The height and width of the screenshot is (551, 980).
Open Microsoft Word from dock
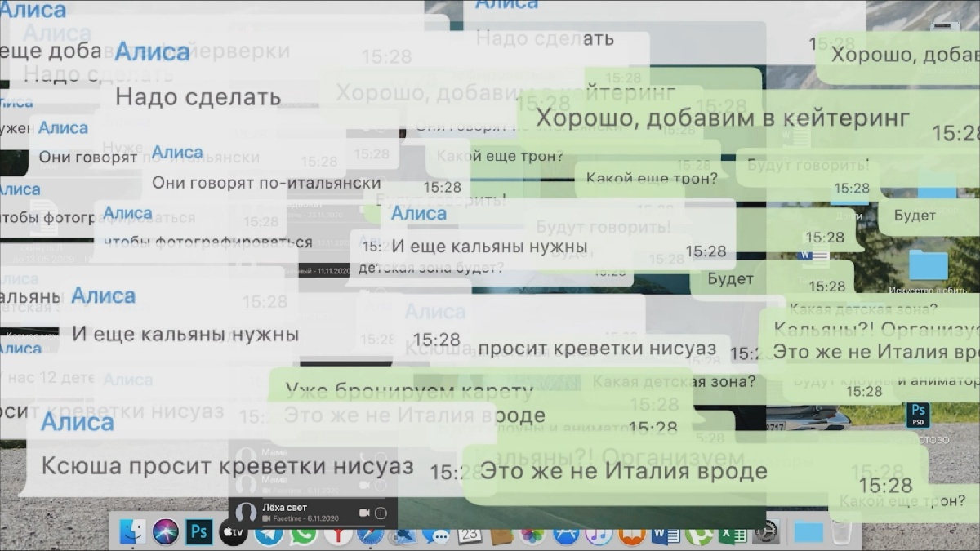click(665, 535)
